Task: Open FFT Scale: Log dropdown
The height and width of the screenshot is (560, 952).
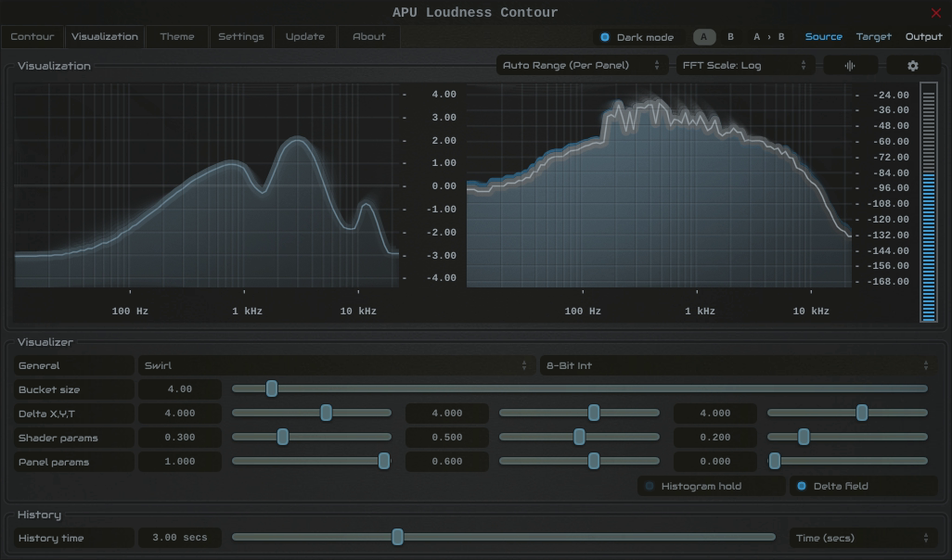Action: (x=745, y=66)
